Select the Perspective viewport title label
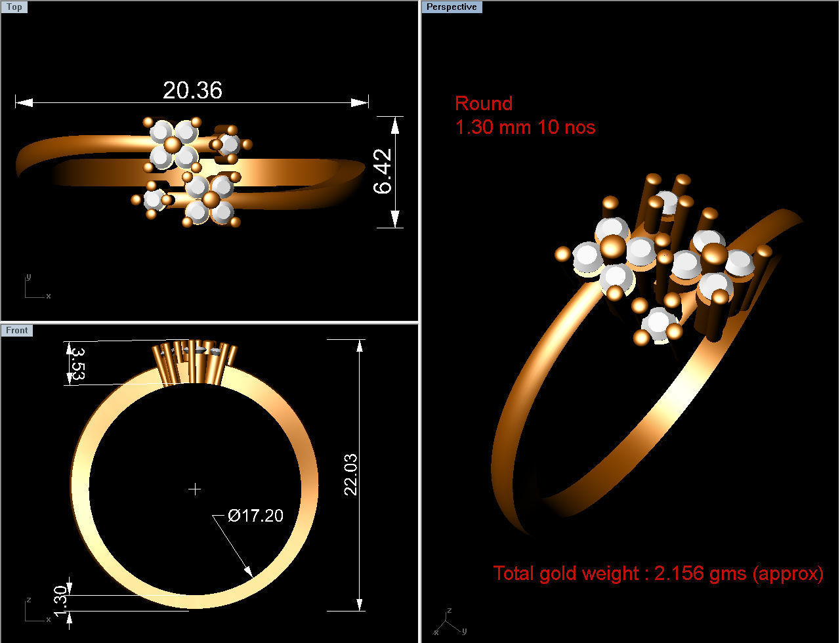This screenshot has height=643, width=840. pyautogui.click(x=451, y=7)
